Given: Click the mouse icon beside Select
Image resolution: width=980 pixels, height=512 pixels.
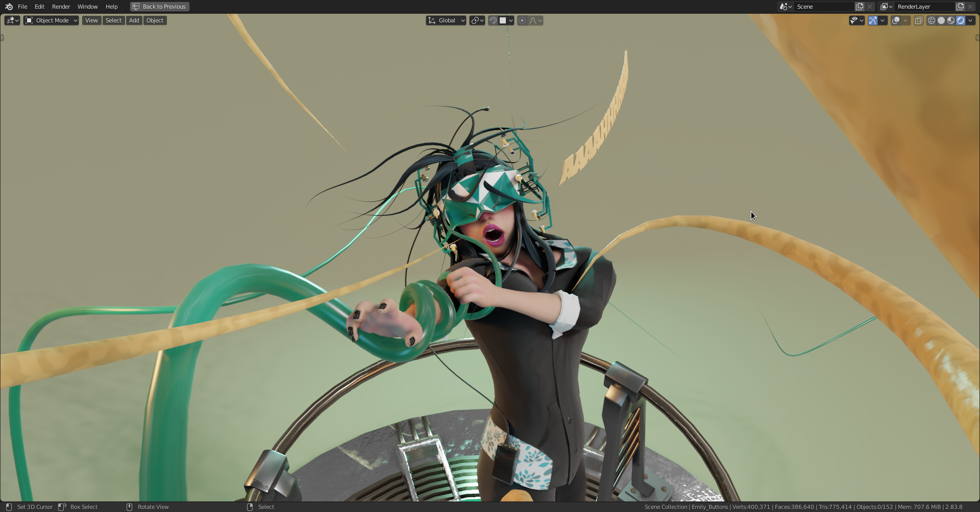Looking at the screenshot, I should [250, 507].
